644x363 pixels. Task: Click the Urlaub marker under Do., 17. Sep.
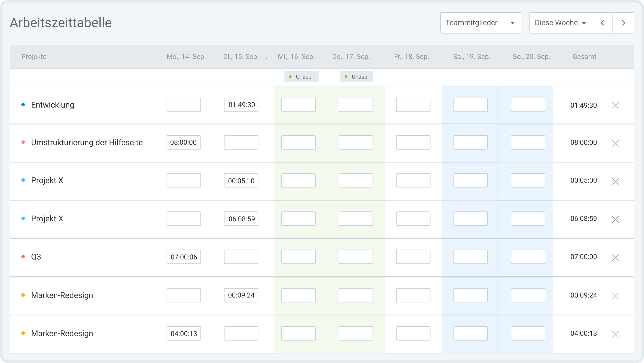pos(357,76)
